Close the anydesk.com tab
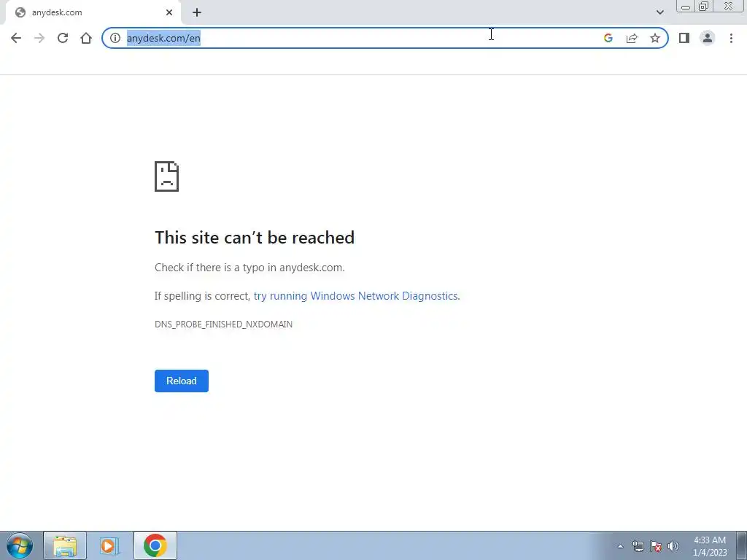747x560 pixels. pyautogui.click(x=169, y=12)
